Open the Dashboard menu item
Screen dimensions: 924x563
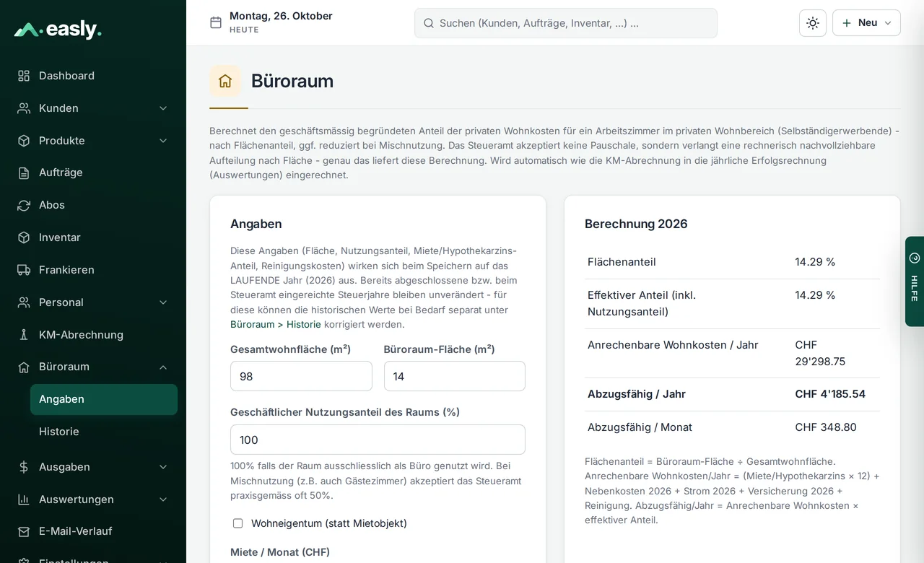point(93,76)
